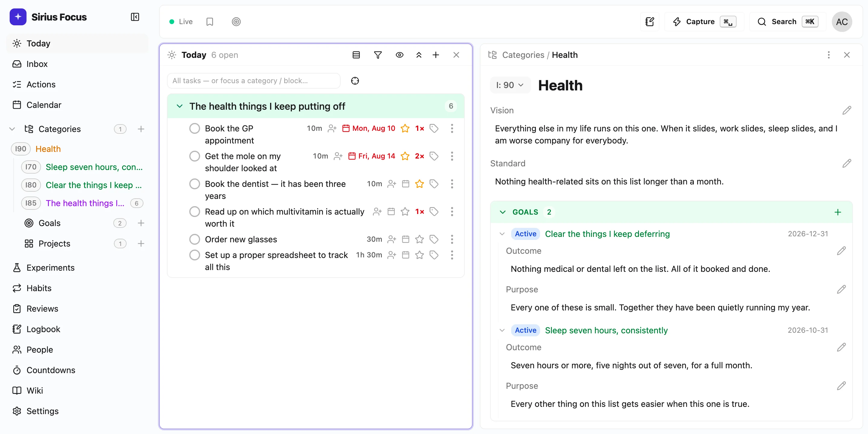Add a task with Today panel plus
The width and height of the screenshot is (868, 434).
[436, 55]
